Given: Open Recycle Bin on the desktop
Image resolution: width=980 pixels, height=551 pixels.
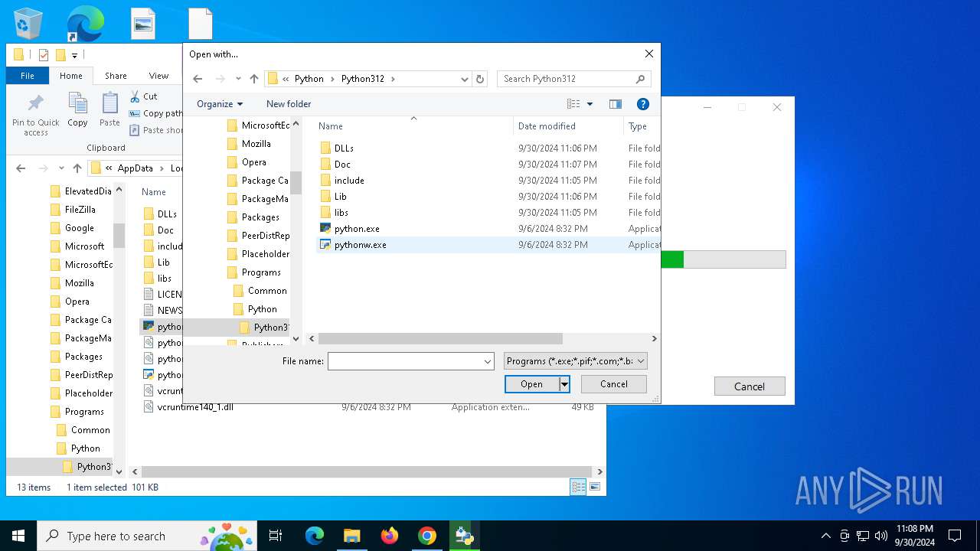Looking at the screenshot, I should [x=28, y=24].
